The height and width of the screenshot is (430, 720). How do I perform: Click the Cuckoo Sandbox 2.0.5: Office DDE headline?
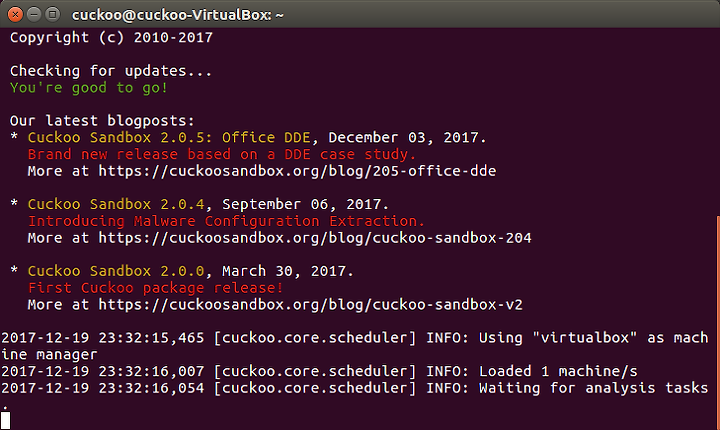169,137
